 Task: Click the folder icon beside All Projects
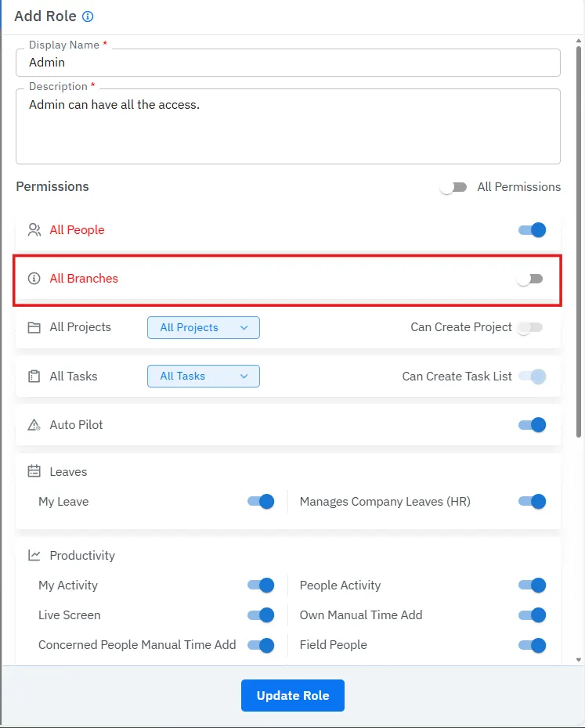34,327
